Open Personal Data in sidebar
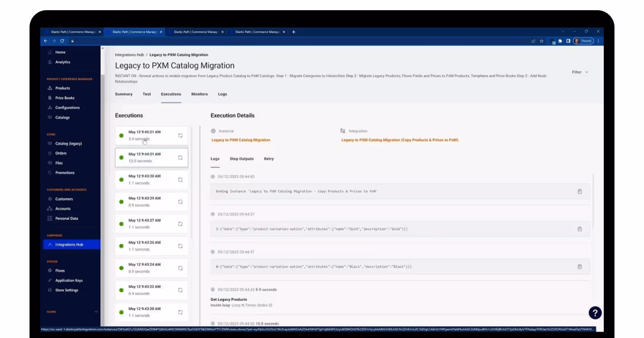 point(66,218)
